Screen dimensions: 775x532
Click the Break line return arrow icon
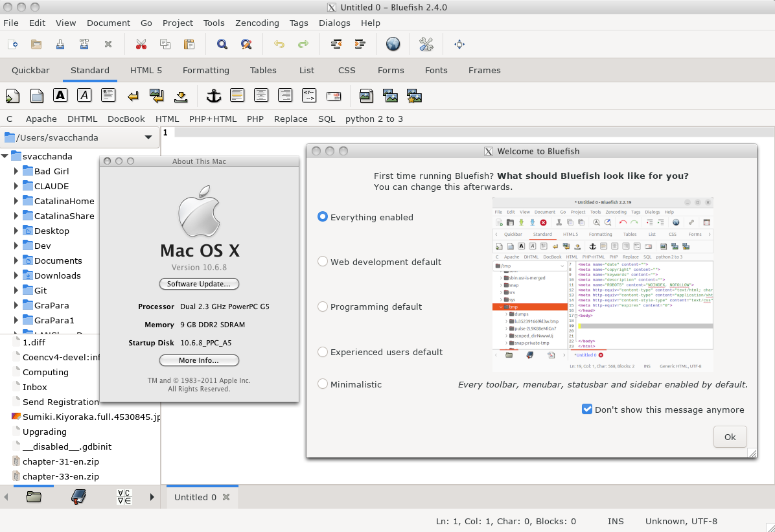[133, 97]
